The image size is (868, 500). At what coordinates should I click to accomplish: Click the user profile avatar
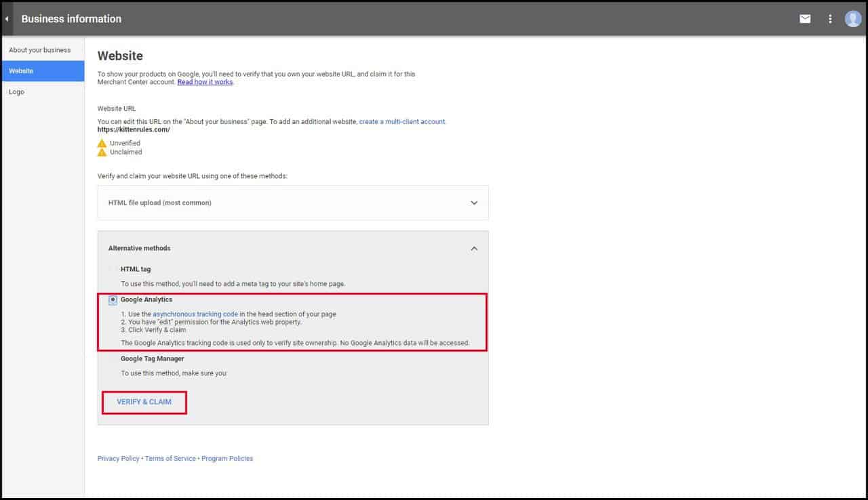(x=852, y=19)
